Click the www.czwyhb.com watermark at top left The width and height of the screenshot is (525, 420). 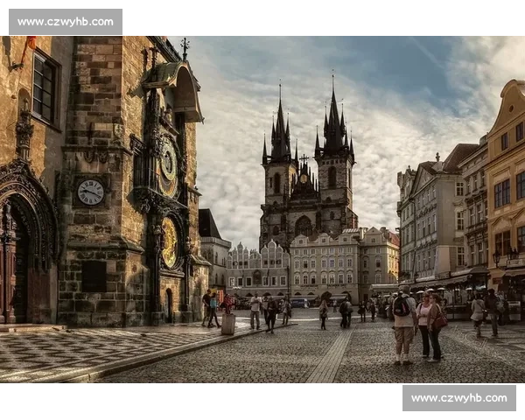(x=66, y=21)
